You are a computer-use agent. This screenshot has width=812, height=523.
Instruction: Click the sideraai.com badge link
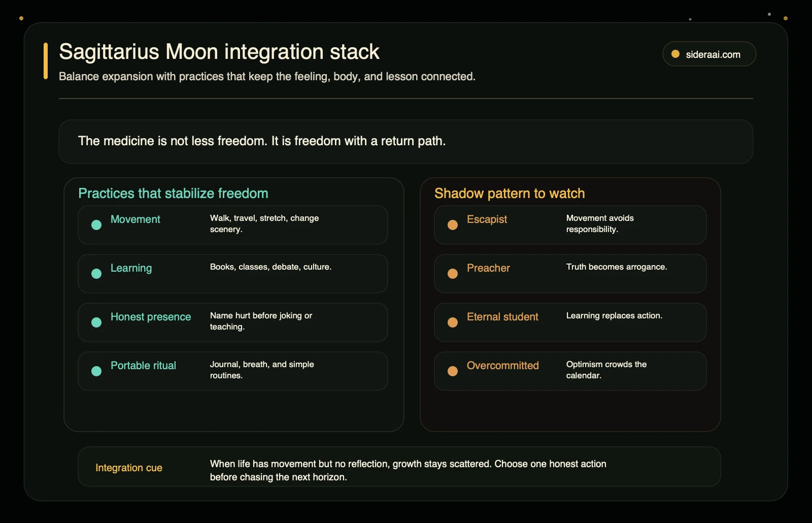[x=709, y=54]
